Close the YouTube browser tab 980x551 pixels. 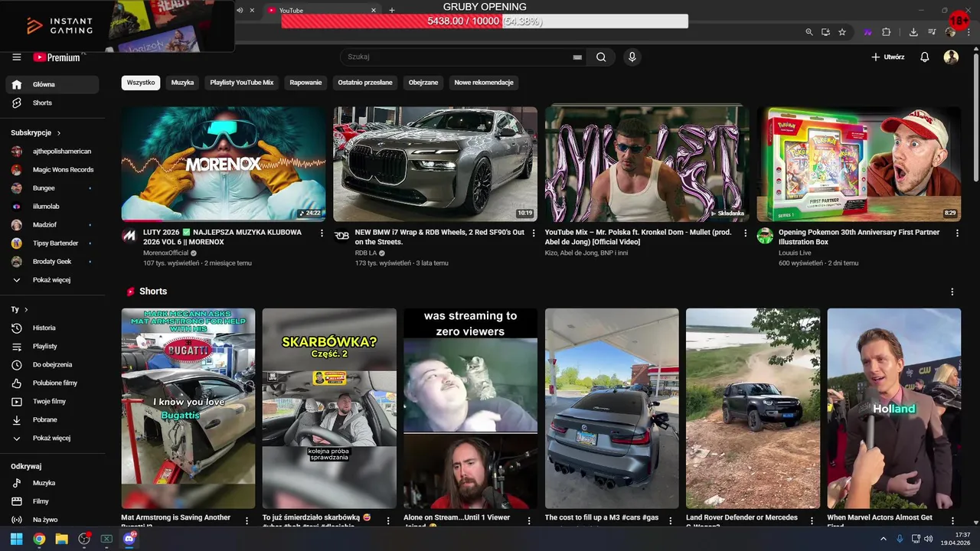click(374, 10)
